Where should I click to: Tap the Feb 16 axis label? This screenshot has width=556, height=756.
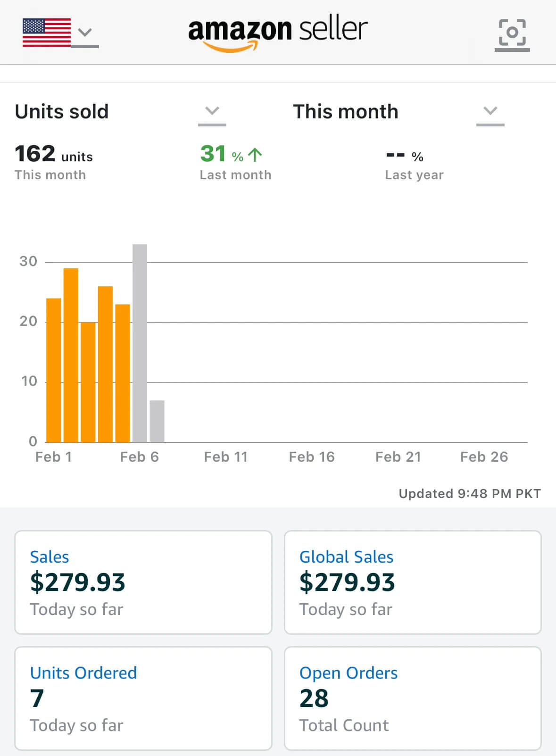[x=312, y=457]
